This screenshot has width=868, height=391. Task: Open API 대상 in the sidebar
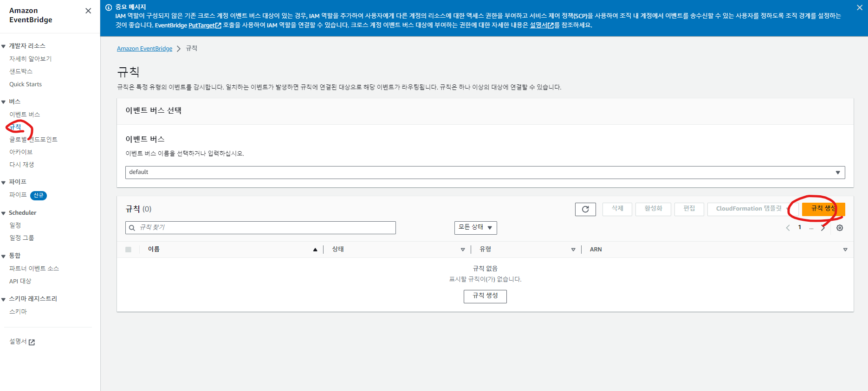click(20, 282)
